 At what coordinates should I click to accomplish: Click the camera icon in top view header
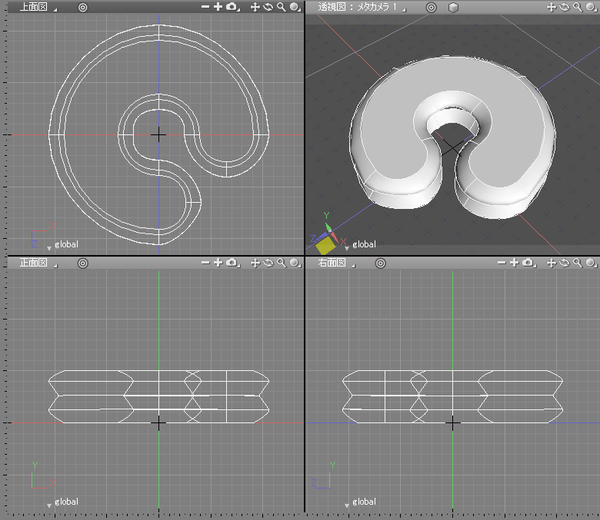(x=232, y=7)
